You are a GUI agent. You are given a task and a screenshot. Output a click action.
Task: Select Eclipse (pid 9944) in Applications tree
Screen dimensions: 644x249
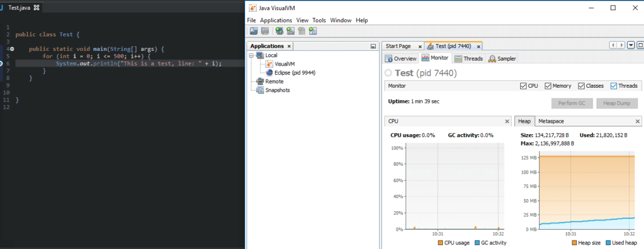pos(294,72)
